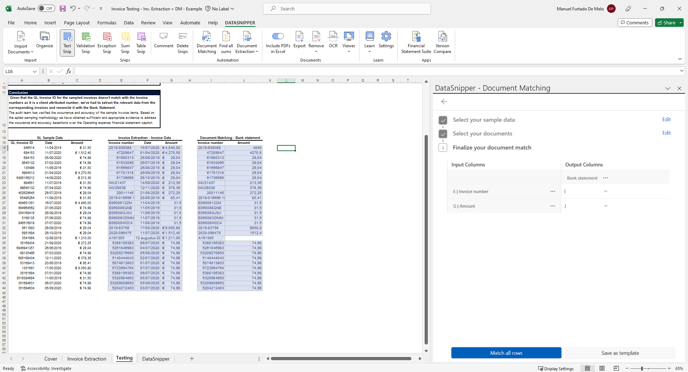Viewport: 688px width, 372px height.
Task: Switch to Page Break Preview in status bar
Action: [x=616, y=368]
